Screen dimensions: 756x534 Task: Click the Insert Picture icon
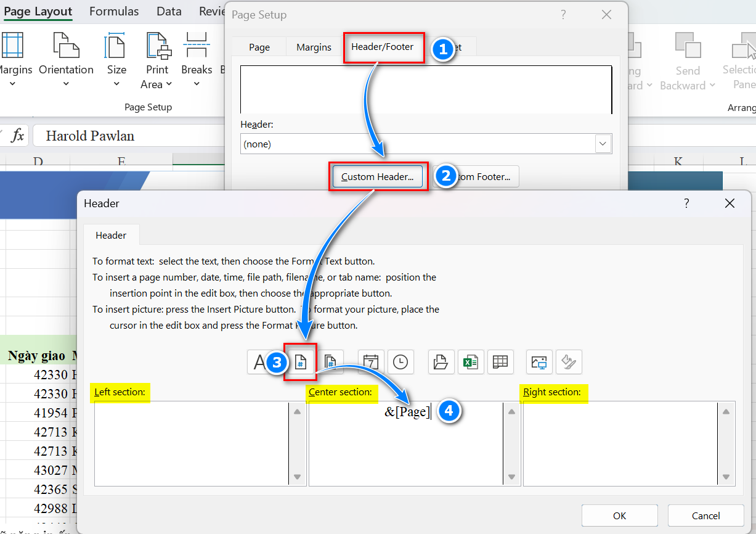[539, 363]
